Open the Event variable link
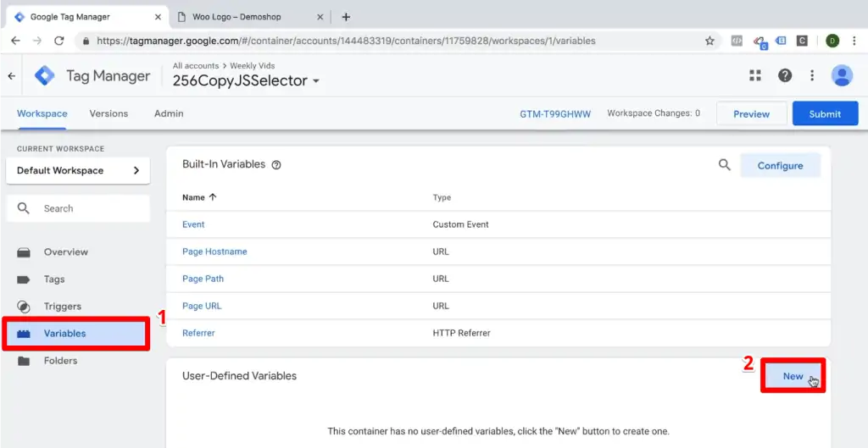The width and height of the screenshot is (868, 448). coord(193,224)
